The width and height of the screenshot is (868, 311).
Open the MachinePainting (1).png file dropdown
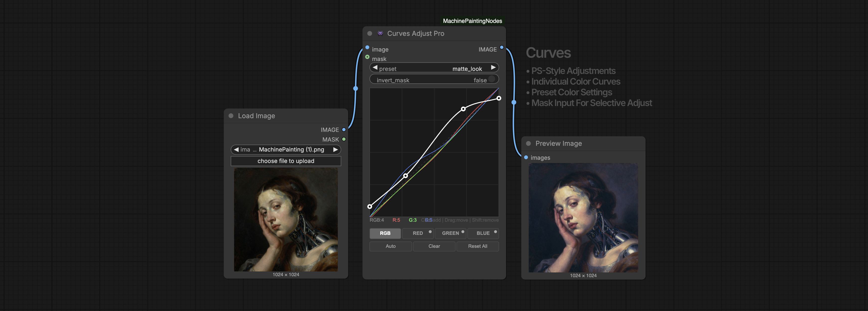pyautogui.click(x=286, y=150)
